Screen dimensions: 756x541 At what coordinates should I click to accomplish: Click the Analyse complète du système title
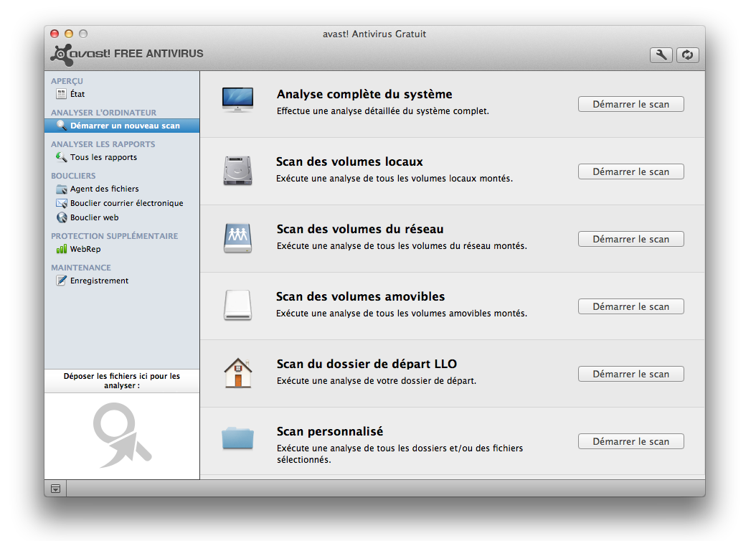click(364, 94)
